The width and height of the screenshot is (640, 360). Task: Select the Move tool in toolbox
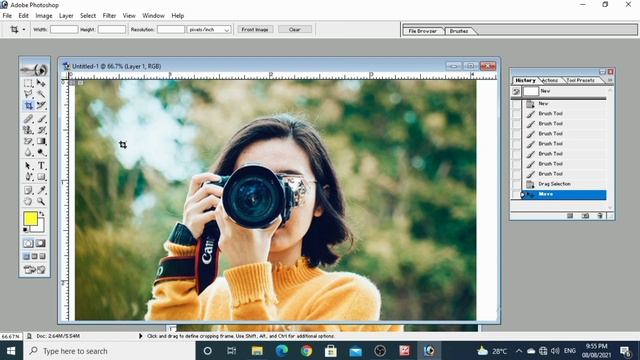41,83
